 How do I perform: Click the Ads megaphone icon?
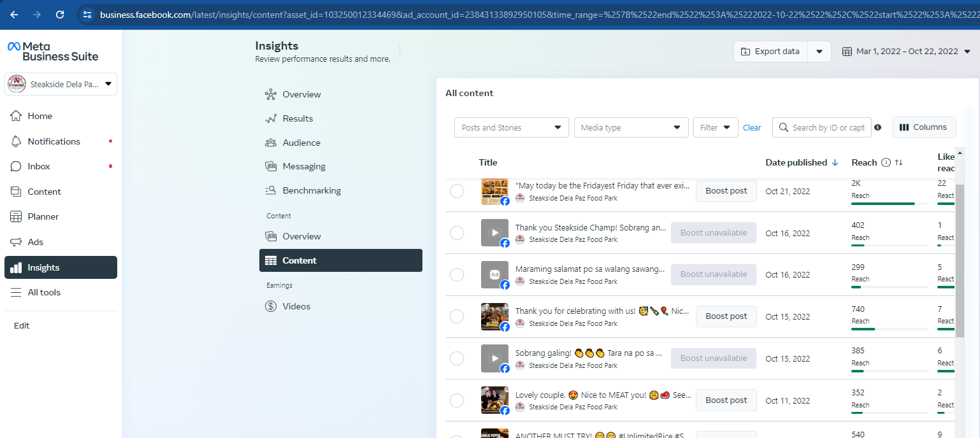[16, 242]
